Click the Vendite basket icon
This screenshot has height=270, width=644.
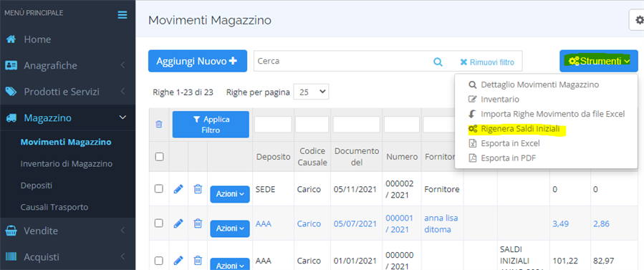[11, 231]
